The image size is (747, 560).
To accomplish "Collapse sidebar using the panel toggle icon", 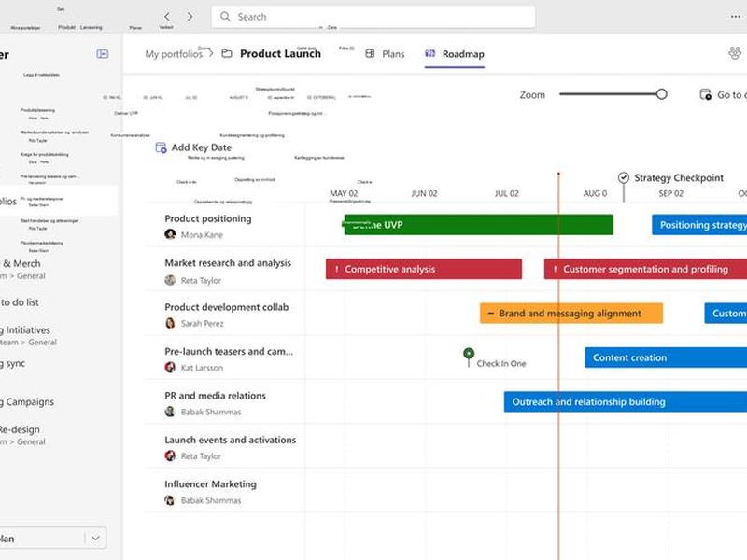I will pyautogui.click(x=103, y=54).
